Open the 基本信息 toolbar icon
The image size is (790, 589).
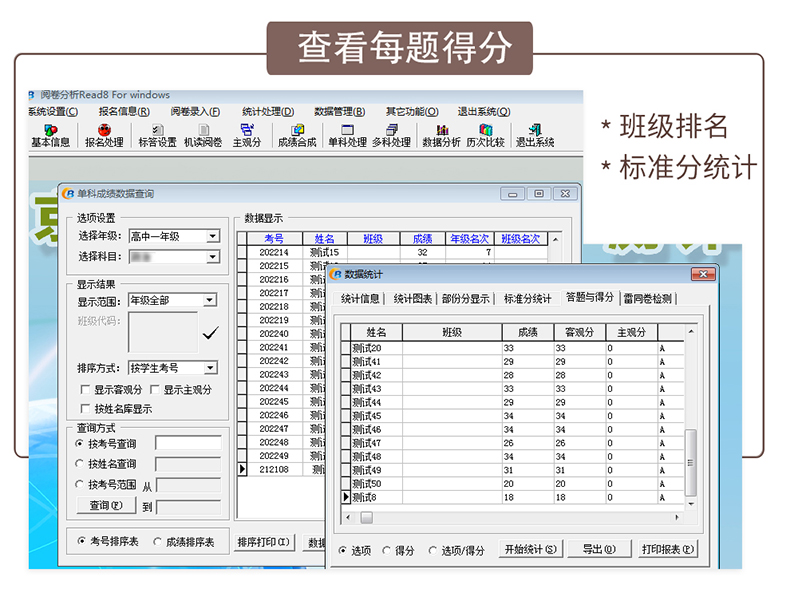click(x=49, y=135)
